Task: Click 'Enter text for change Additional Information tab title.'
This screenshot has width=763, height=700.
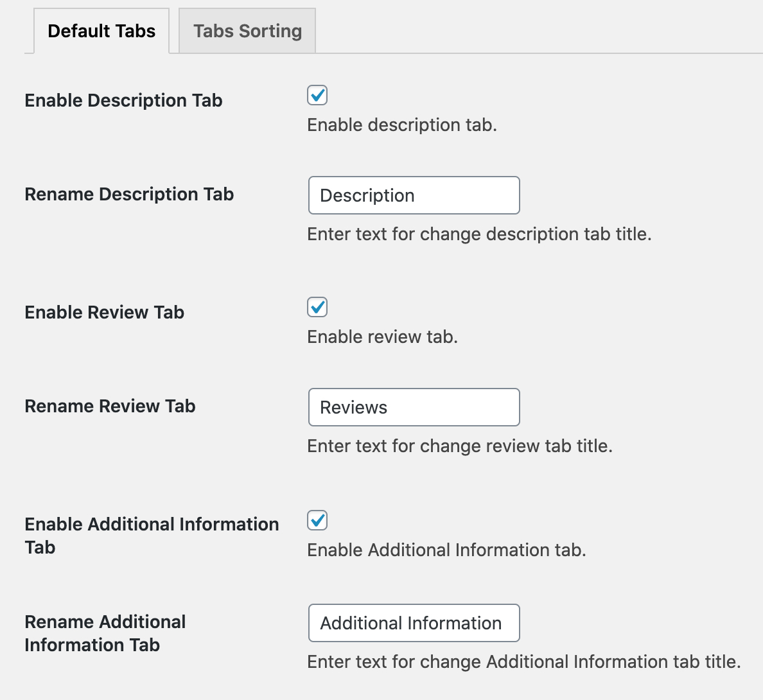Action: click(524, 662)
